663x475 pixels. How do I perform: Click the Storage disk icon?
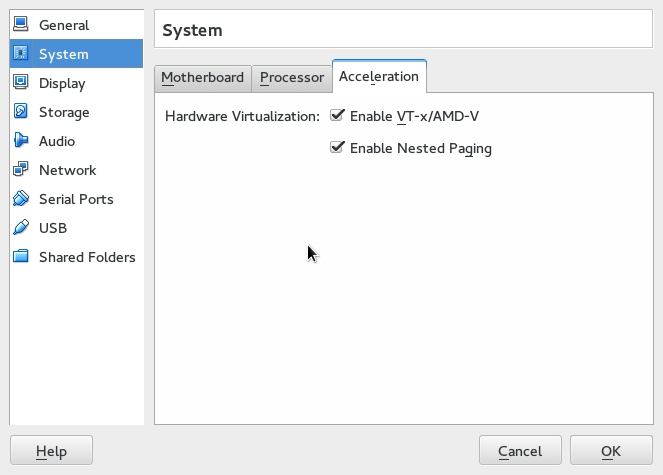pos(21,112)
